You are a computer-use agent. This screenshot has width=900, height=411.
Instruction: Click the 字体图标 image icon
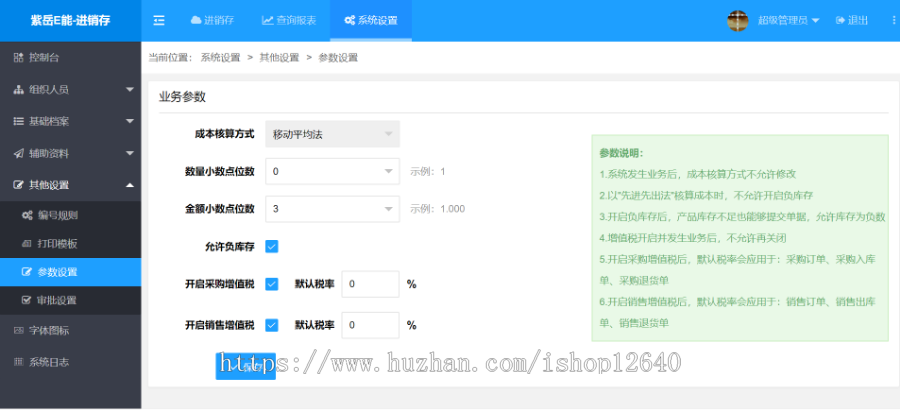(18, 331)
